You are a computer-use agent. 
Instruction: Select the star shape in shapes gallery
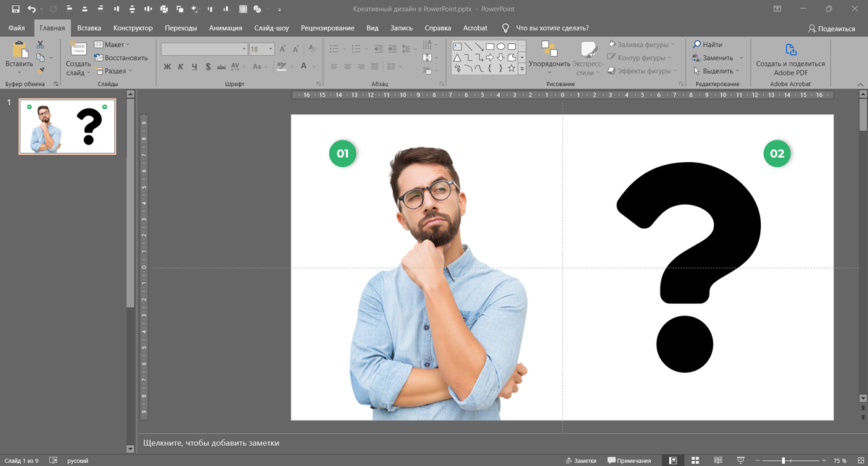pos(511,68)
